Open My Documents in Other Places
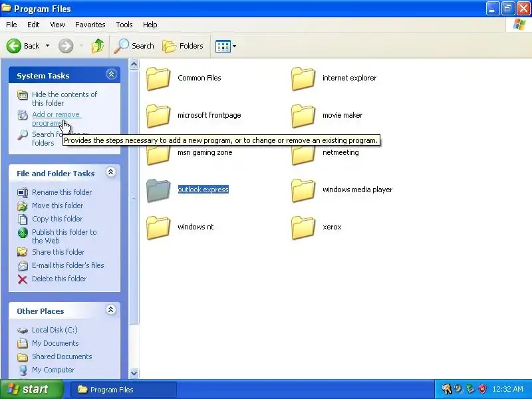The width and height of the screenshot is (532, 399). [55, 343]
